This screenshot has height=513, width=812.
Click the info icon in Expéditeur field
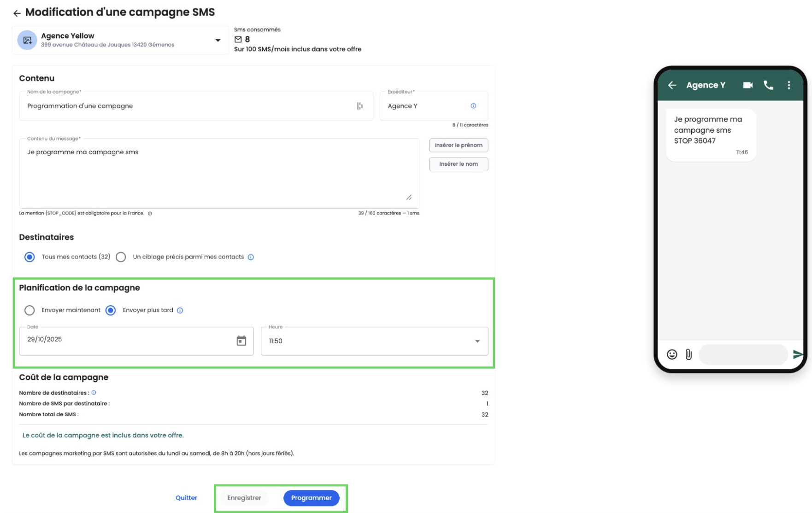(x=473, y=106)
